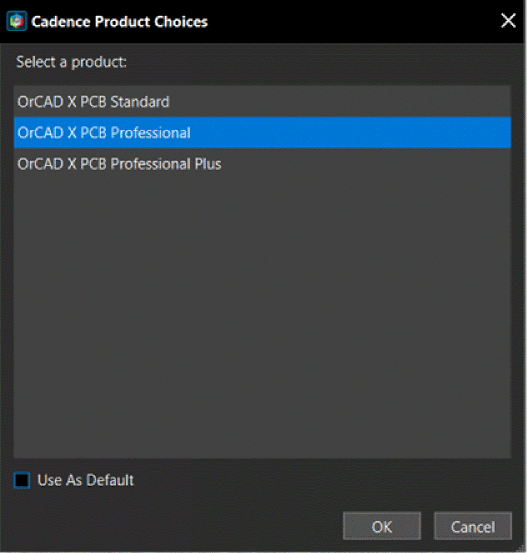Pick the Professional Plus list entry

pos(262,164)
